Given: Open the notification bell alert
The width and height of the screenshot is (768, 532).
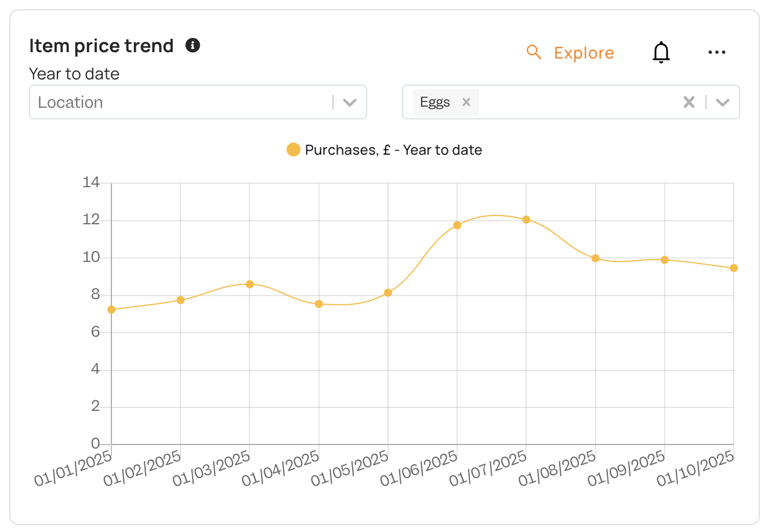Looking at the screenshot, I should coord(661,52).
